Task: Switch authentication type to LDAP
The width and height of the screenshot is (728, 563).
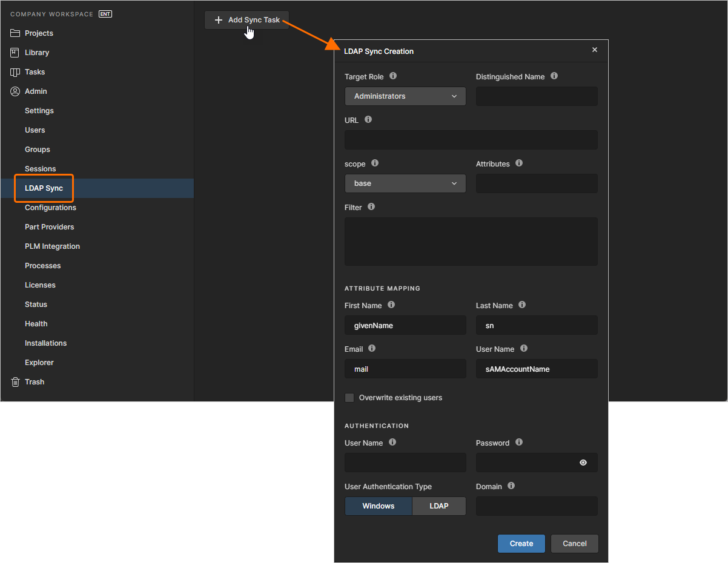Action: point(439,506)
